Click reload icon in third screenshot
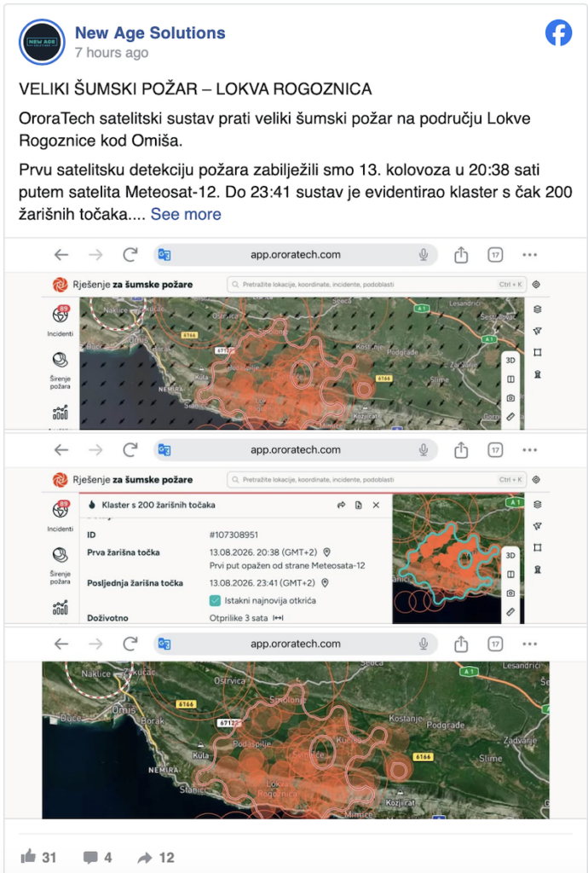 pyautogui.click(x=130, y=645)
